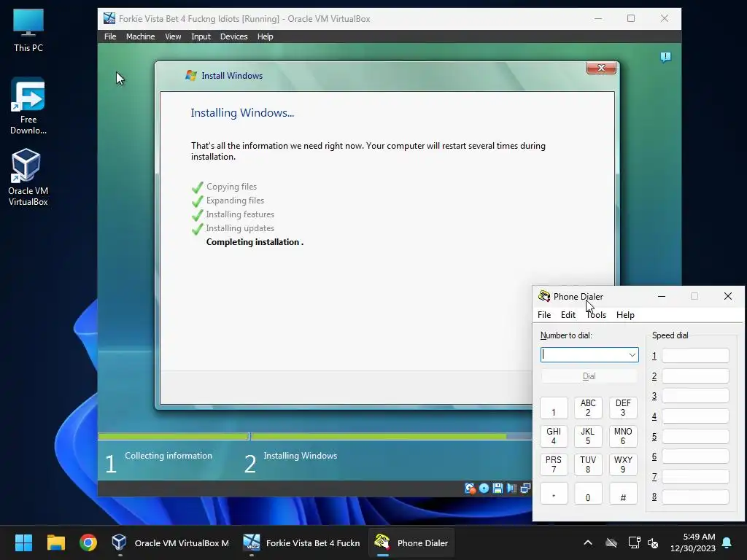The height and width of the screenshot is (560, 747).
Task: Click Speed dial slot 4
Action: 695,416
